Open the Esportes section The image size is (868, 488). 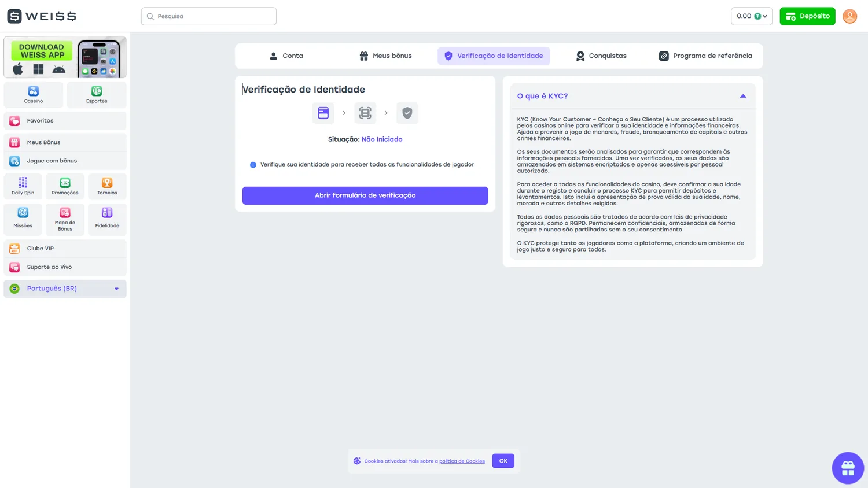coord(97,95)
